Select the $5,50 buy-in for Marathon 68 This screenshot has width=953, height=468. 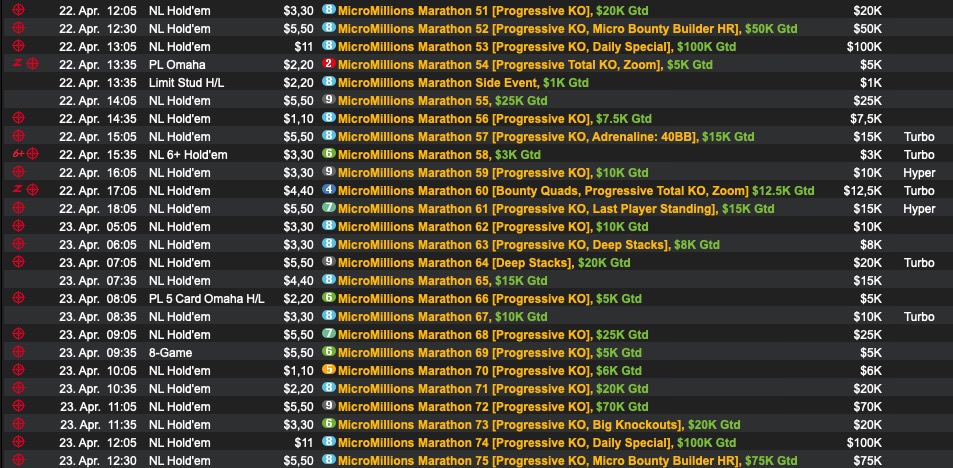[298, 335]
